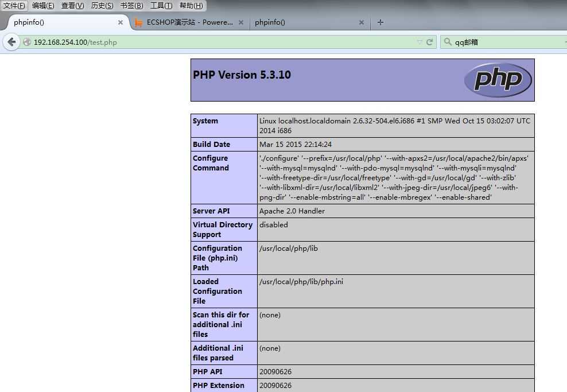Open the URL history dropdown arrow

click(420, 42)
